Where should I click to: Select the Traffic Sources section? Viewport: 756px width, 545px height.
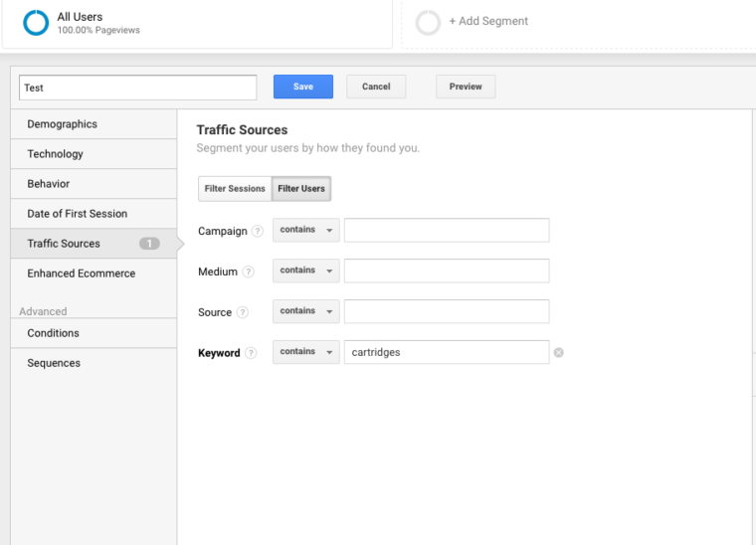coord(94,244)
